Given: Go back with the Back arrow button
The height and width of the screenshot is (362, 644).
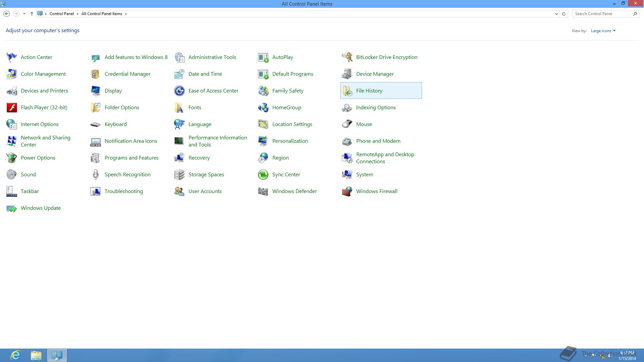Looking at the screenshot, I should (x=6, y=14).
